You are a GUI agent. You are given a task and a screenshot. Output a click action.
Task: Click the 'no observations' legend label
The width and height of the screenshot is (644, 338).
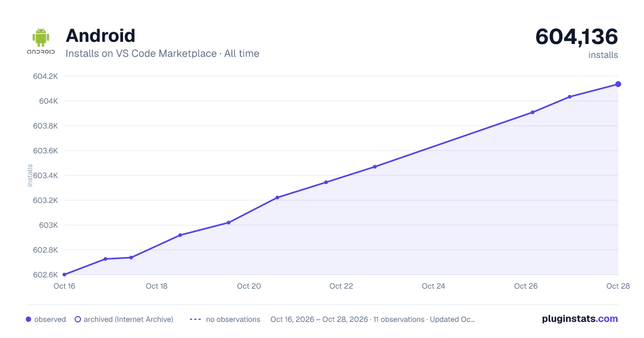[x=233, y=319]
